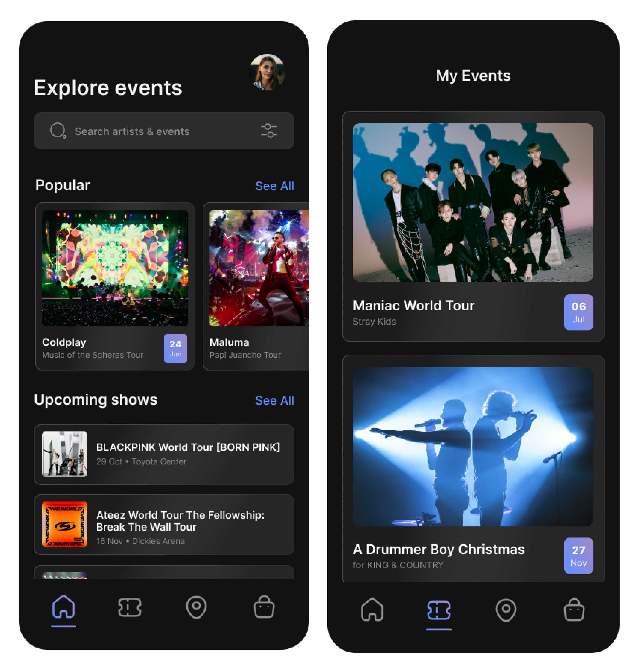The image size is (642, 672).
Task: Click the Music of the Spheres Tour subtitle
Action: [x=93, y=355]
